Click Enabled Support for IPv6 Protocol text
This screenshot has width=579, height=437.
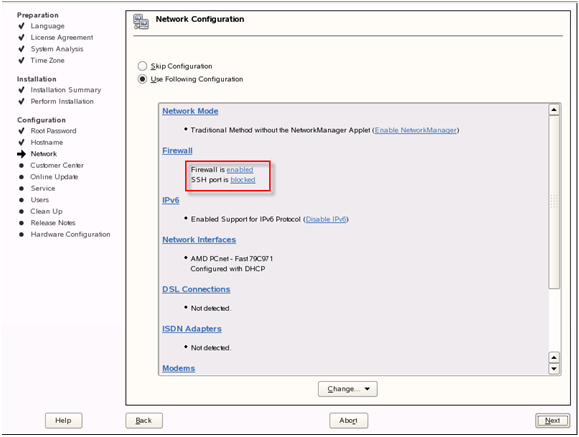click(x=246, y=219)
